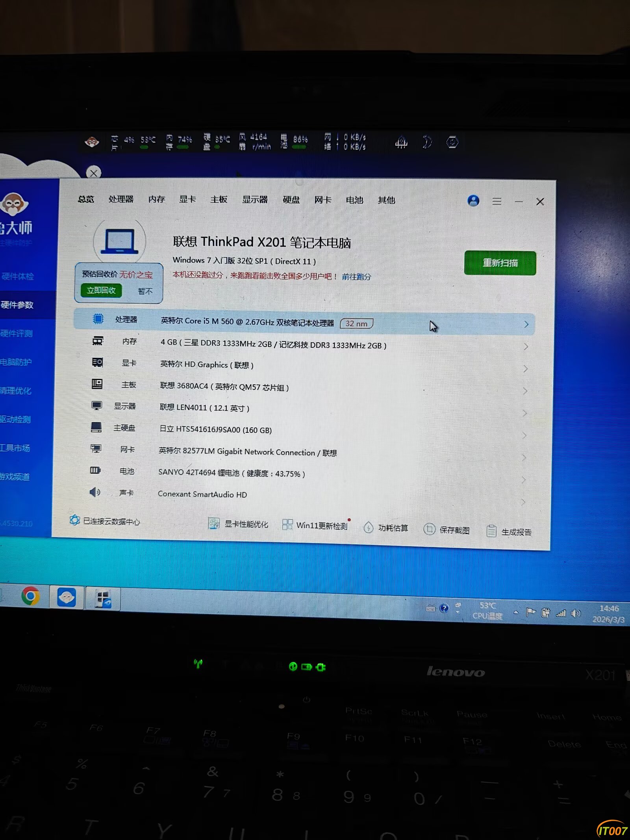This screenshot has height=840, width=630.
Task: Click the volume speaker icon in system tray
Action: 576,614
